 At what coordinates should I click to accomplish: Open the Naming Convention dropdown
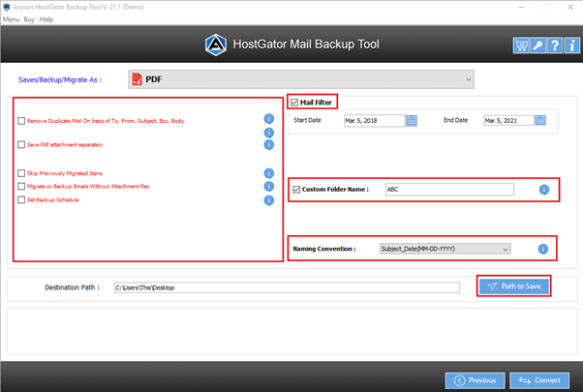coord(445,249)
